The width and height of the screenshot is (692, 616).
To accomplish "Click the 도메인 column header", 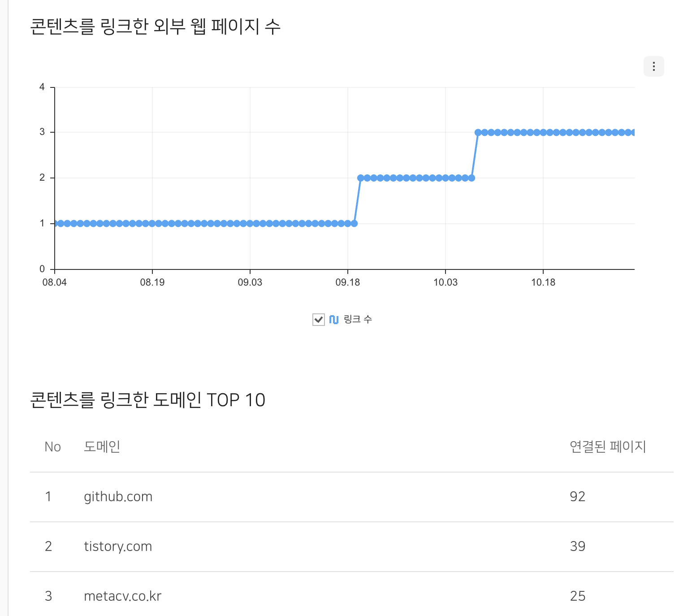I will coord(102,447).
